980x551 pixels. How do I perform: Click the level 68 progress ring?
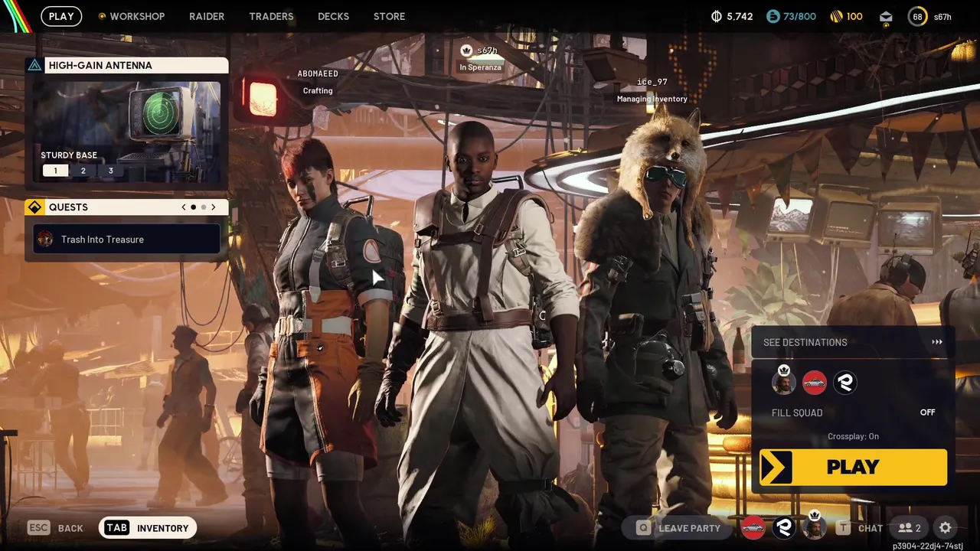point(917,16)
